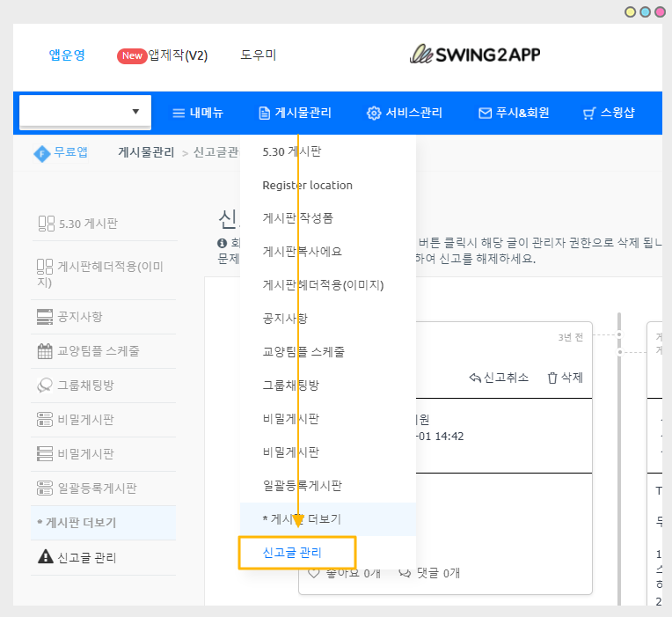Click the warning icon beside 신고글 관리

46,556
